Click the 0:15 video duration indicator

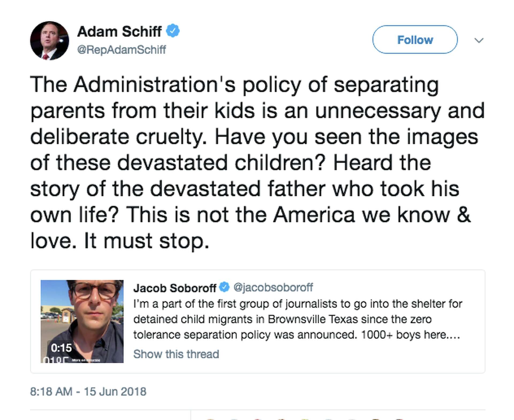point(61,348)
